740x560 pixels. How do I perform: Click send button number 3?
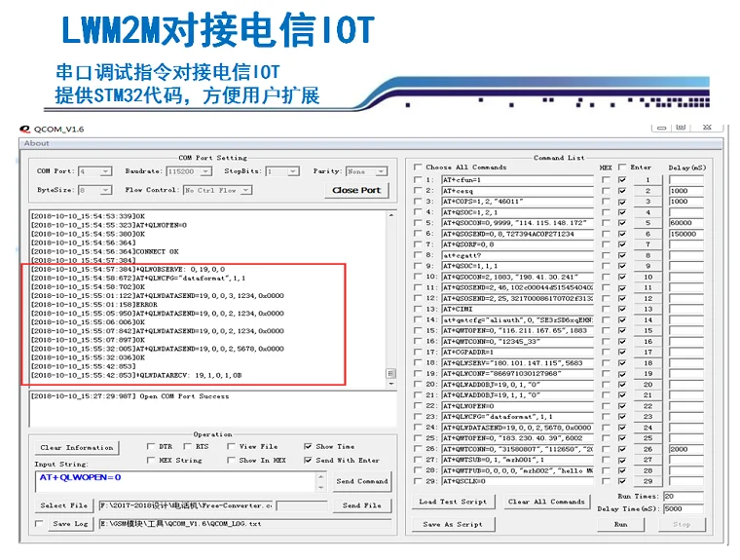click(647, 202)
